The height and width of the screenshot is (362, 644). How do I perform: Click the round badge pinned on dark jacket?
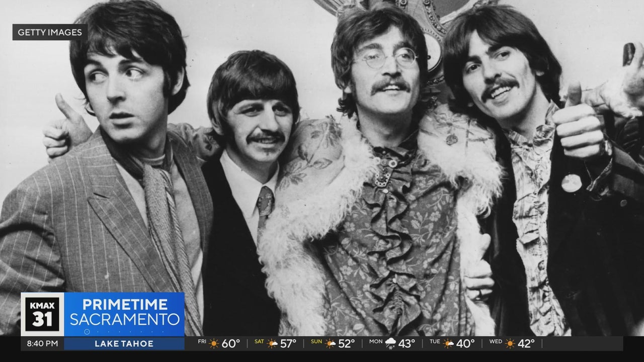[x=571, y=184]
